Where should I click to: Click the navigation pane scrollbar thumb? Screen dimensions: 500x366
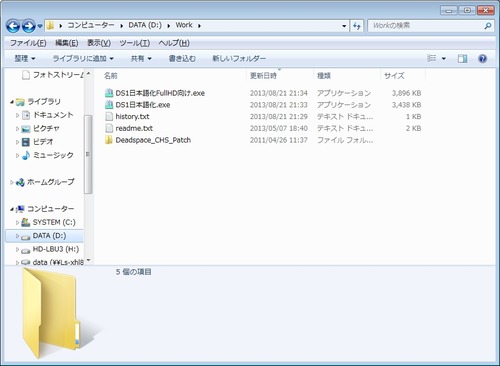(88, 154)
